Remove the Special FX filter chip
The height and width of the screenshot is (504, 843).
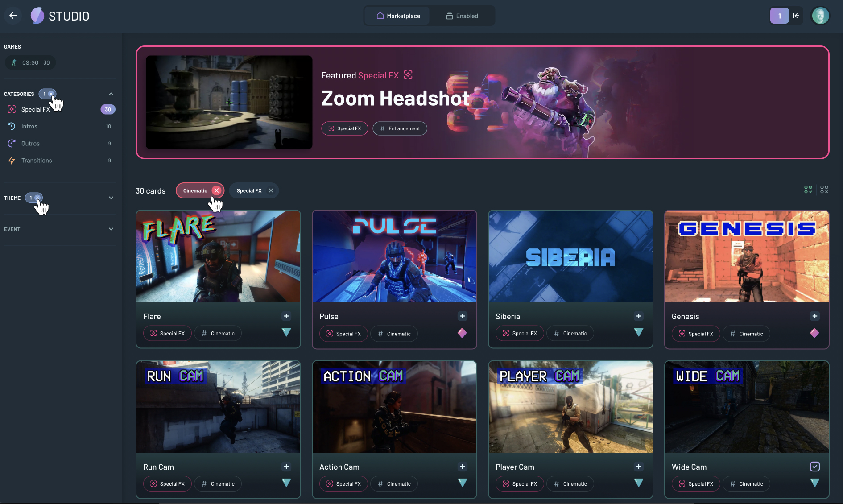271,190
